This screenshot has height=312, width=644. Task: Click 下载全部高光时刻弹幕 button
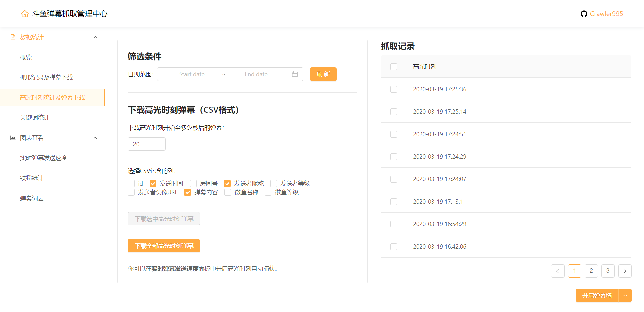point(164,246)
